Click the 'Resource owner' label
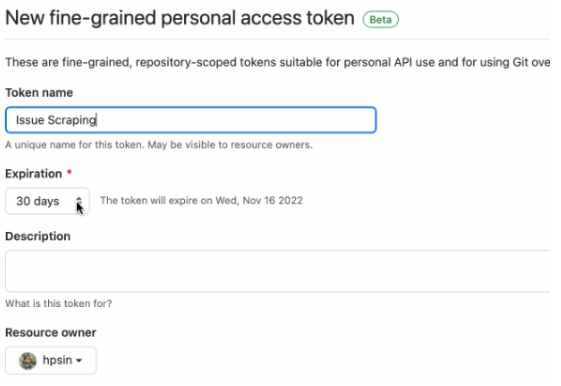The image size is (561, 386). point(51,333)
